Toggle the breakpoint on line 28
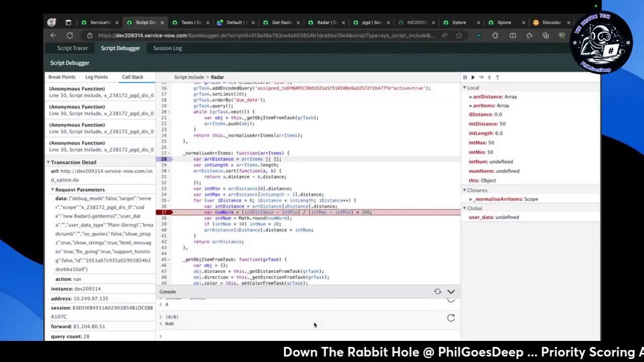644x362 pixels. coord(165,159)
